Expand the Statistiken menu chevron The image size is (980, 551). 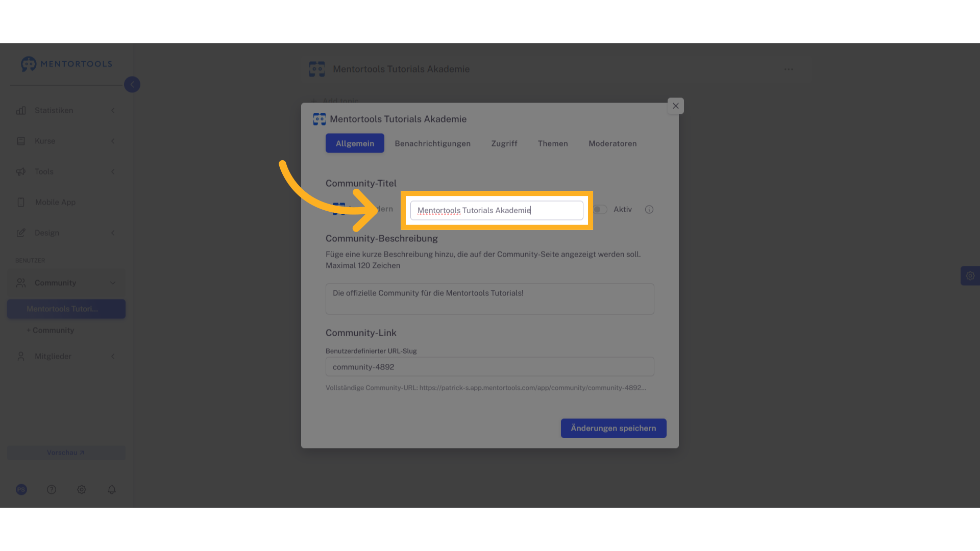click(113, 111)
